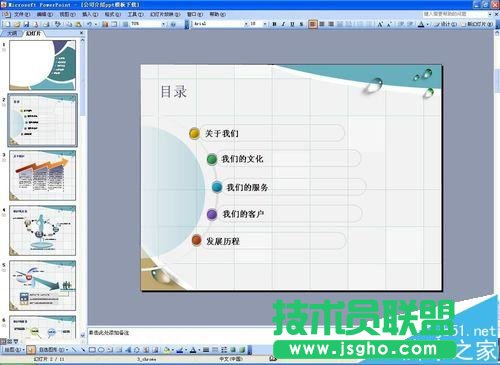Open the Slide Show (幻灯片放映) menu
Viewport: 500px width, 365px height.
165,14
